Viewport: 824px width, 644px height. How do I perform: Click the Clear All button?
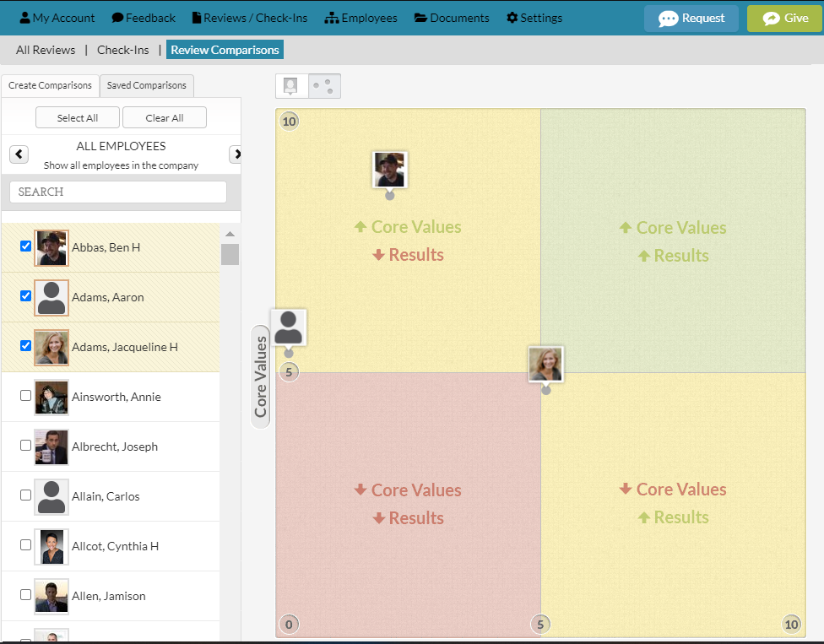coord(165,117)
